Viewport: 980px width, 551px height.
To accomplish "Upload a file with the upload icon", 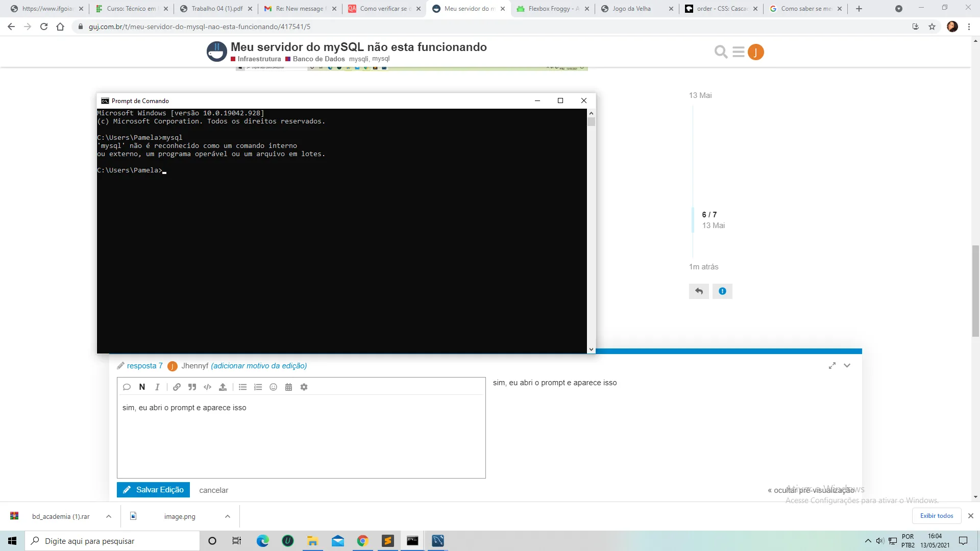I will [x=223, y=387].
